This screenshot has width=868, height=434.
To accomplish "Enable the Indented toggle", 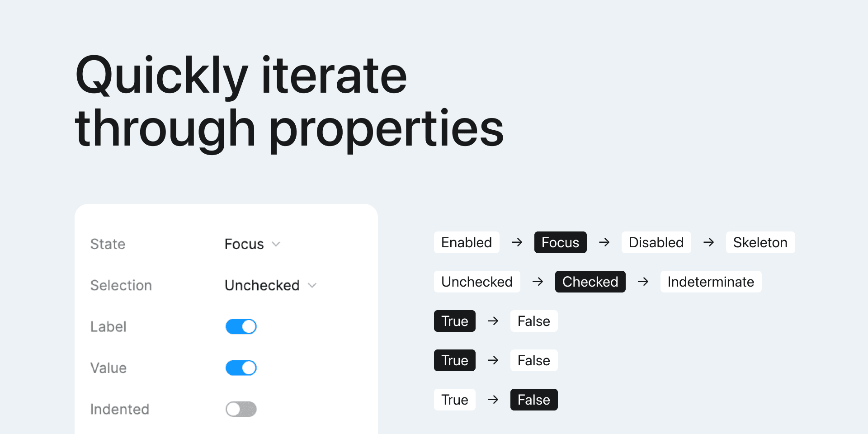I will (x=241, y=409).
